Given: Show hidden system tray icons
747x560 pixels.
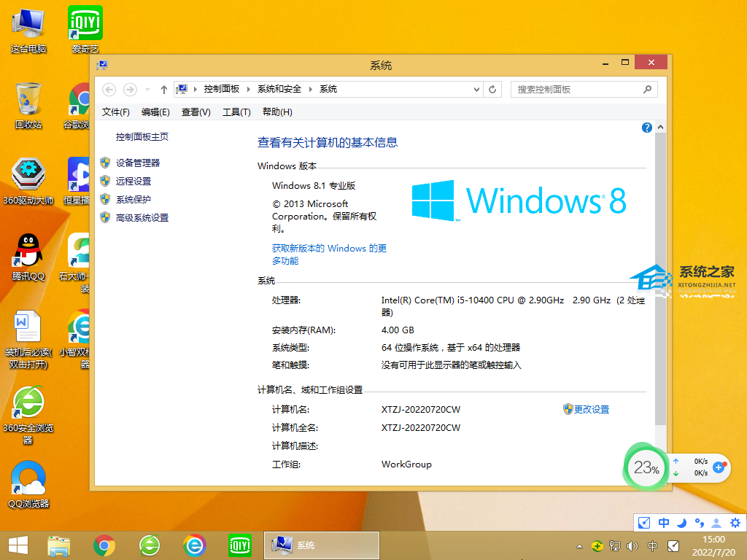Looking at the screenshot, I should (x=579, y=546).
